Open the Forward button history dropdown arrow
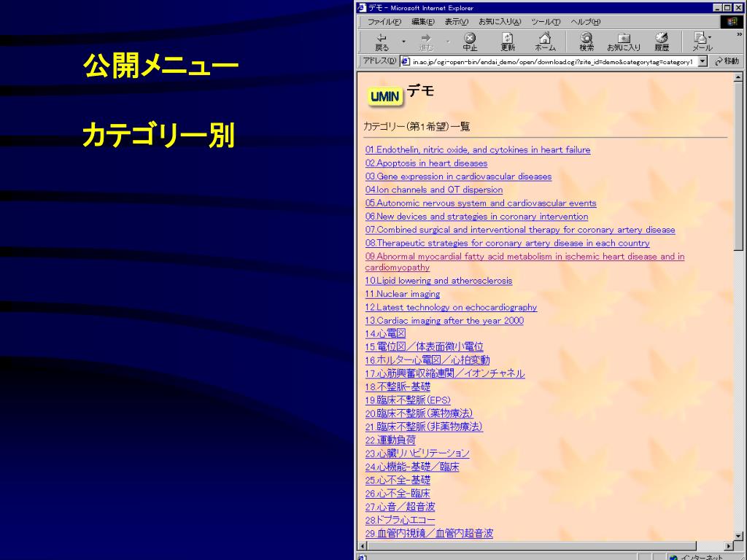 [448, 42]
